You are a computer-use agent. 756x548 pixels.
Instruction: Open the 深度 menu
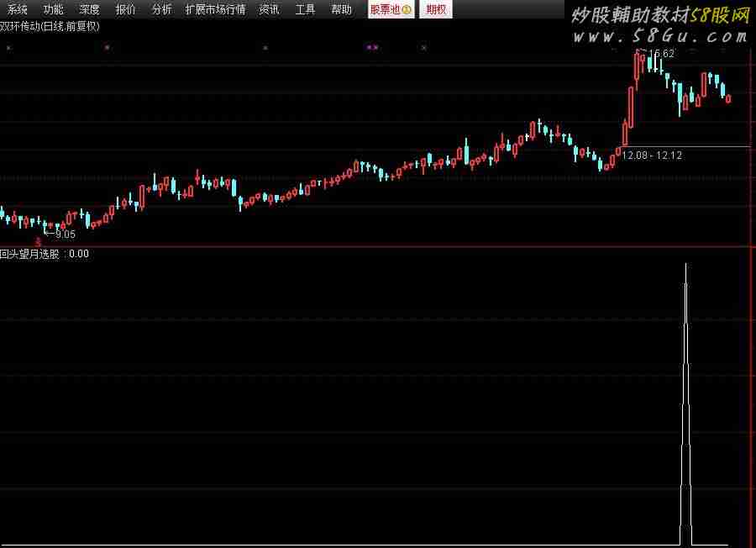[89, 9]
